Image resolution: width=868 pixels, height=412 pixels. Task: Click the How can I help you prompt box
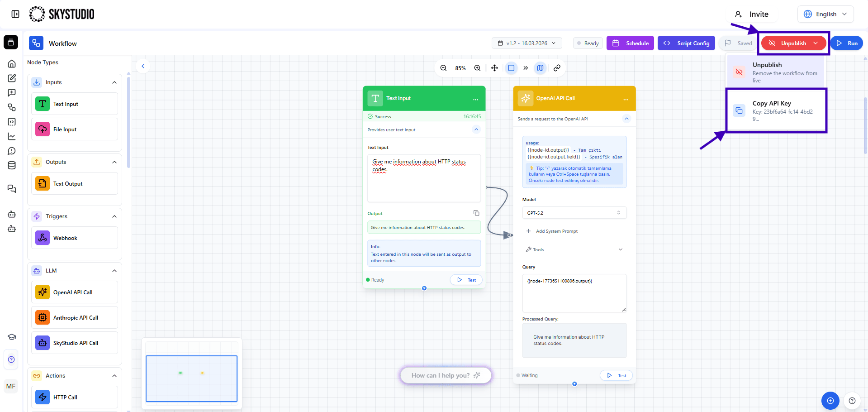point(446,375)
